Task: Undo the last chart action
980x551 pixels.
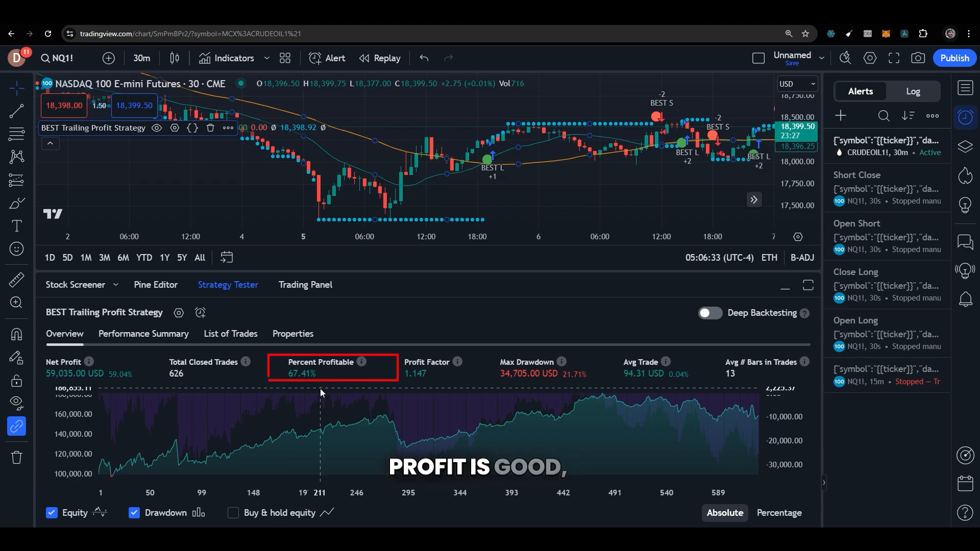Action: tap(424, 58)
